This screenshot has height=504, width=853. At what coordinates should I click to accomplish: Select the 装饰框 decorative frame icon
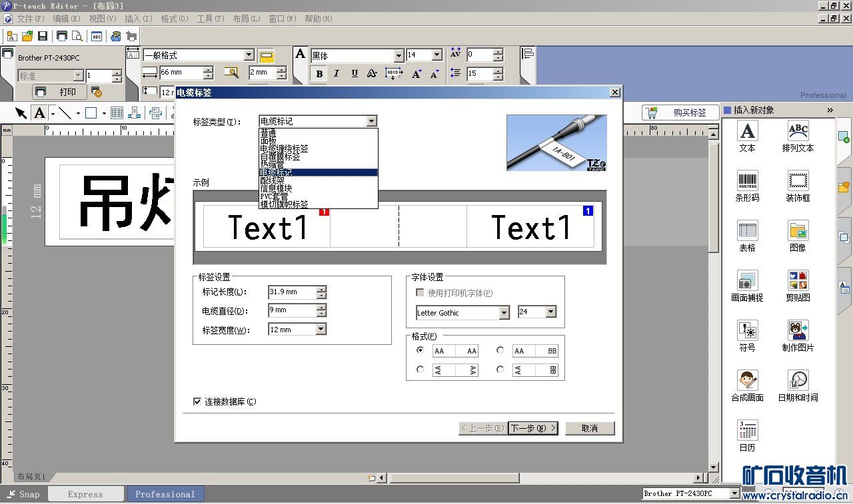(798, 181)
